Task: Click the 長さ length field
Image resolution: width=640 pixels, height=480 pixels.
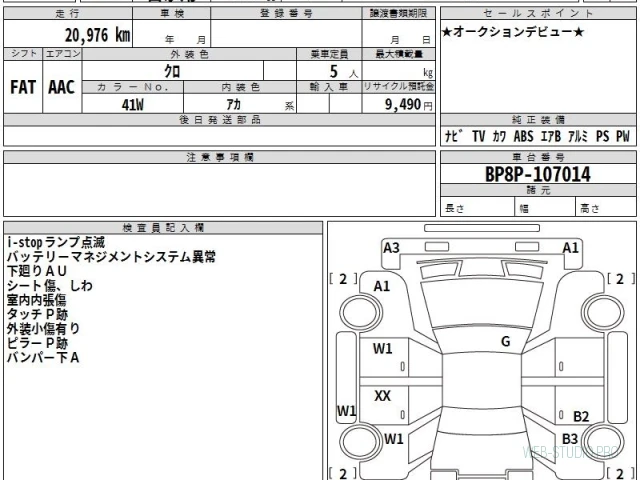Action: pos(477,208)
